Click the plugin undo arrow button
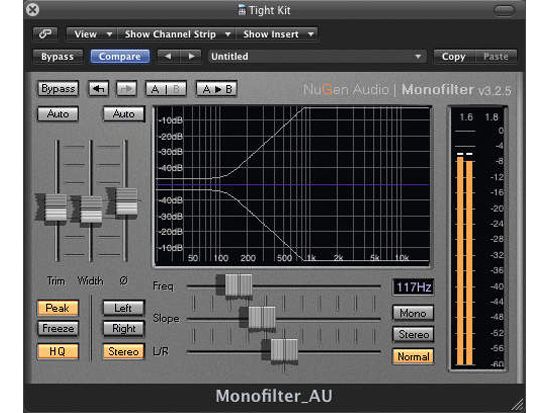 [x=99, y=89]
